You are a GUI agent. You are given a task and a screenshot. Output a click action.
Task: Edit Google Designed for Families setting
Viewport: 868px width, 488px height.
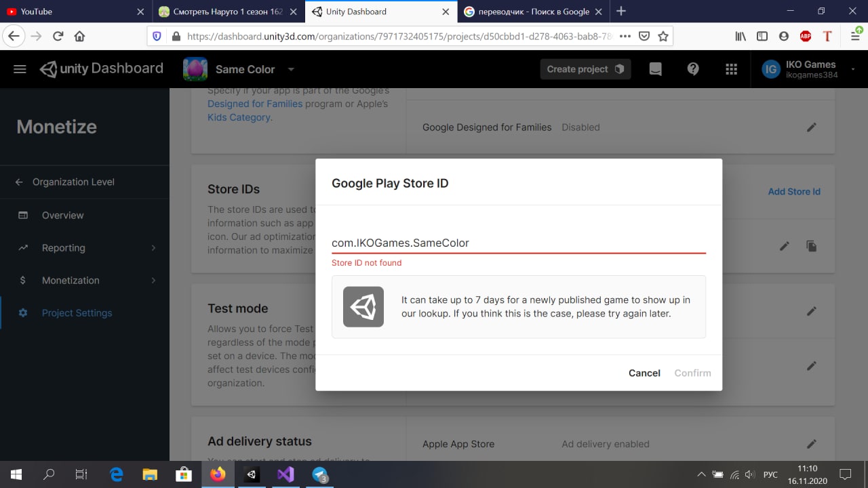coord(812,127)
